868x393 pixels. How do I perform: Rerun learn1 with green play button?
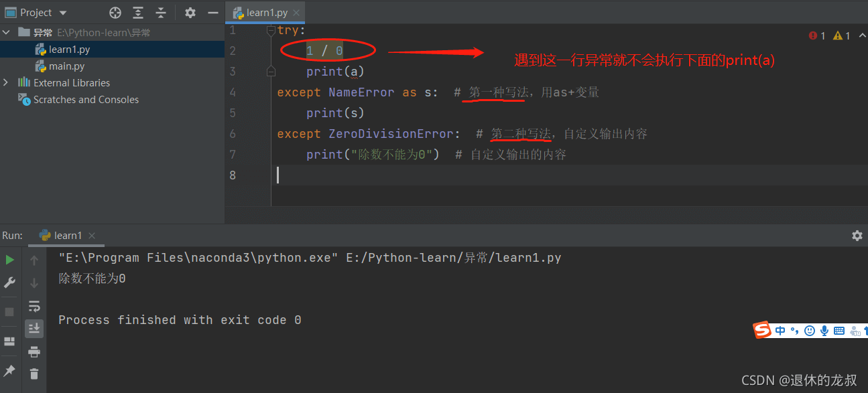point(9,260)
